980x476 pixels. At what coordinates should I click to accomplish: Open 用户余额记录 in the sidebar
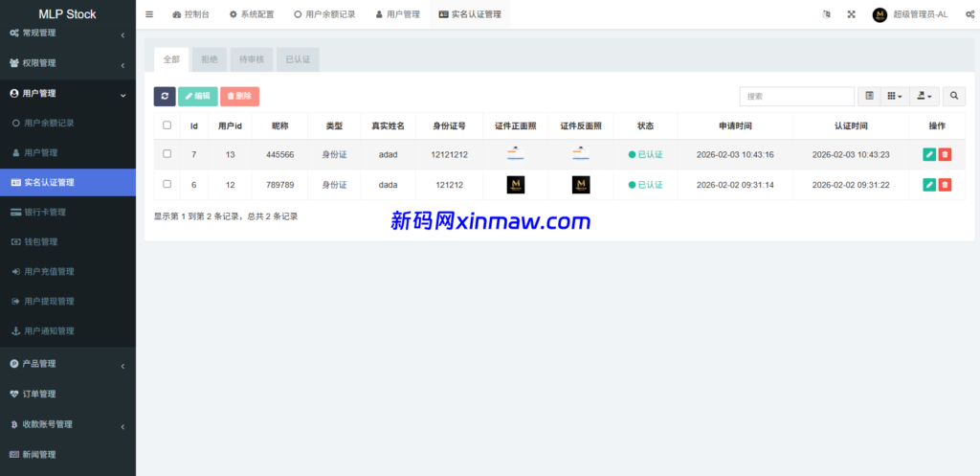click(68, 124)
